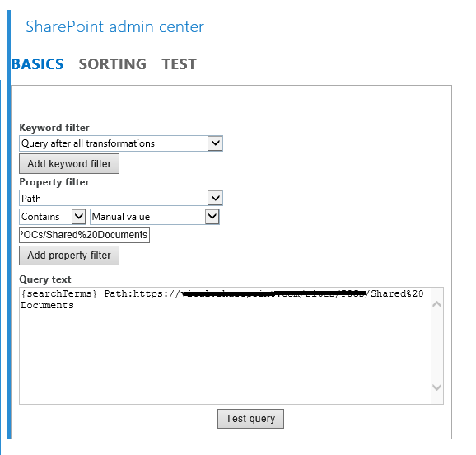Switch to the SORTING tab
The image size is (476, 455).
coord(113,64)
